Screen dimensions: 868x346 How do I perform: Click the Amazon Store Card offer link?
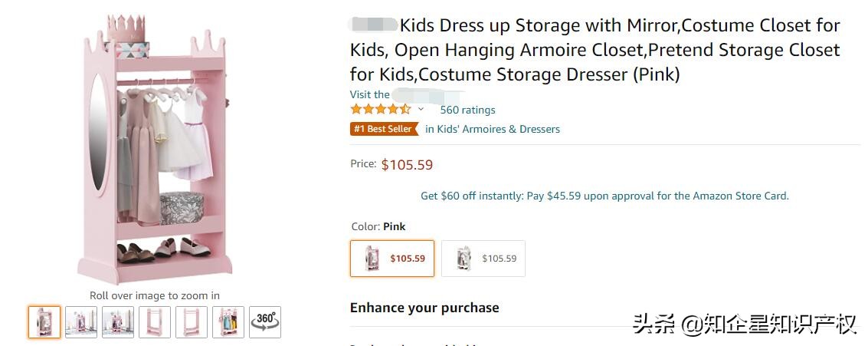604,196
